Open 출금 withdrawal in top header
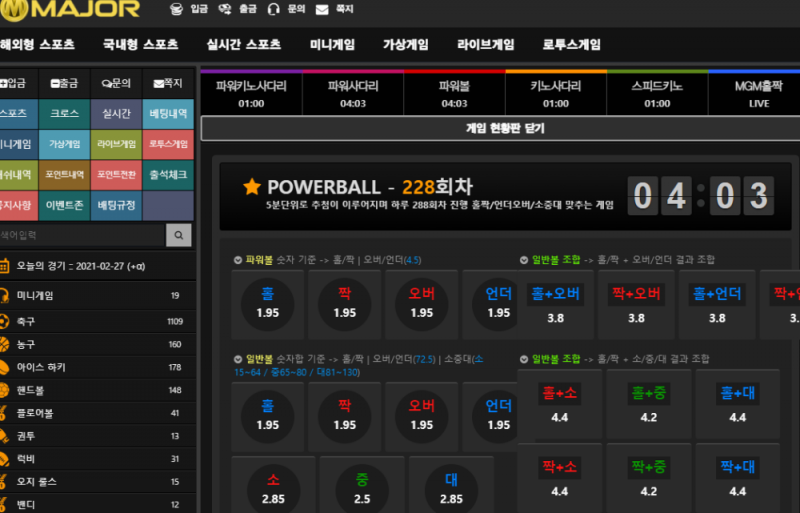 tap(237, 9)
